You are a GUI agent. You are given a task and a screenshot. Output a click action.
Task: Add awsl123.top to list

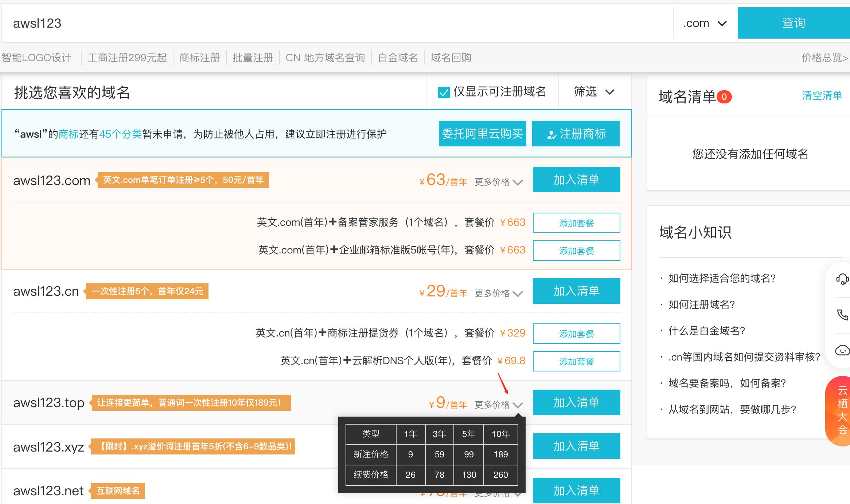coord(577,402)
